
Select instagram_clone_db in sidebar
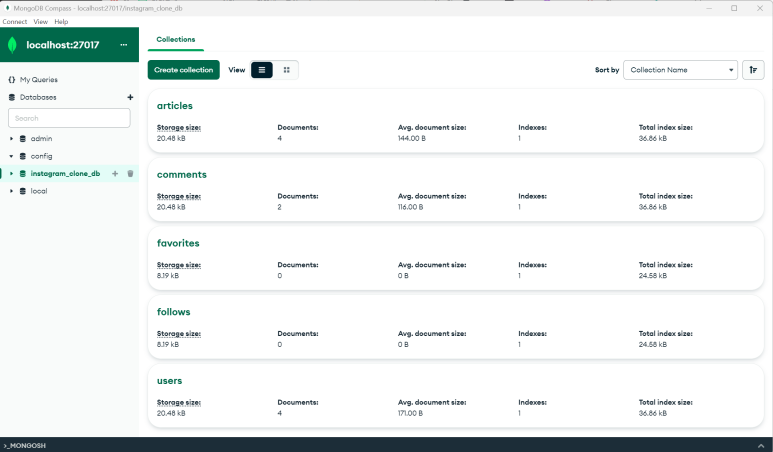(x=65, y=174)
